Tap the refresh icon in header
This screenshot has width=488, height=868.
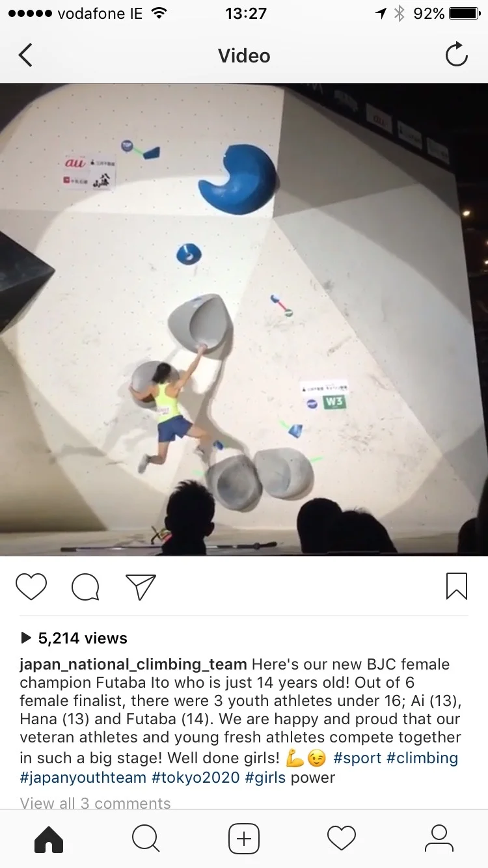coord(456,55)
